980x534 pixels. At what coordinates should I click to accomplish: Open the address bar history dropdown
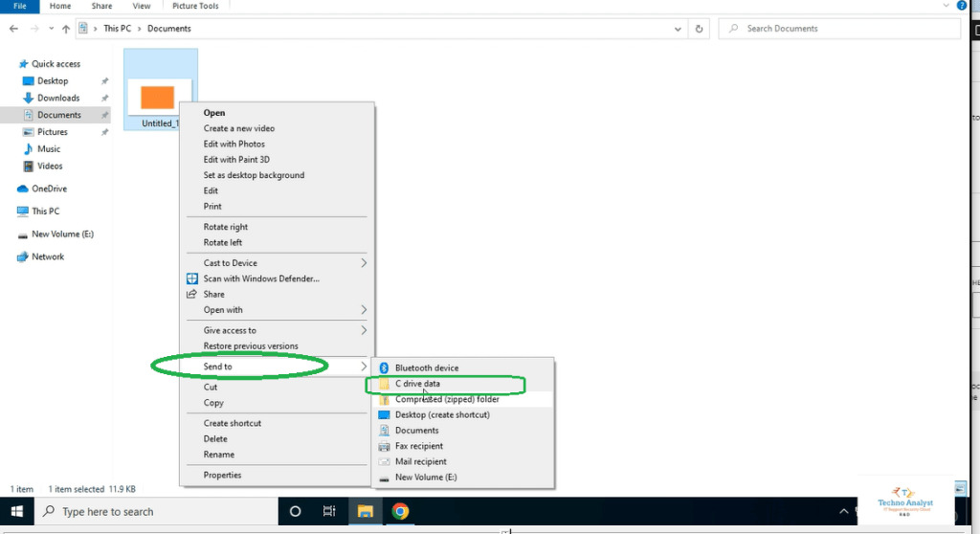click(x=679, y=29)
